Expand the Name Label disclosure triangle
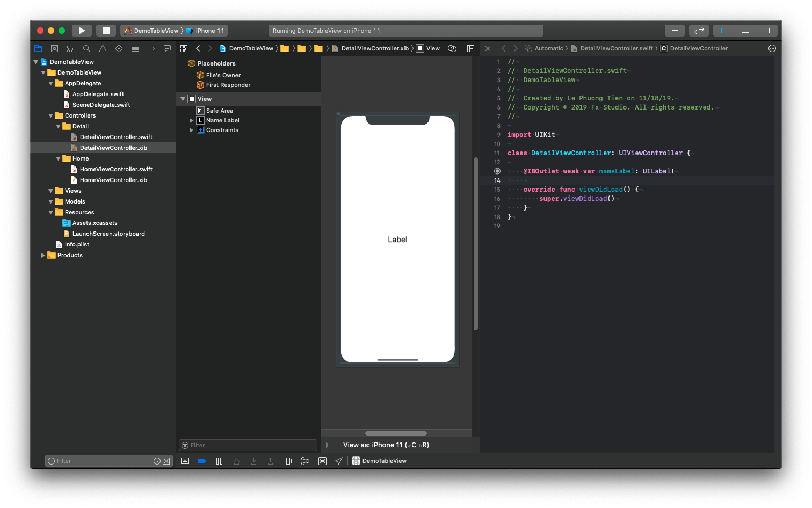Viewport: 812px width, 508px height. 191,120
